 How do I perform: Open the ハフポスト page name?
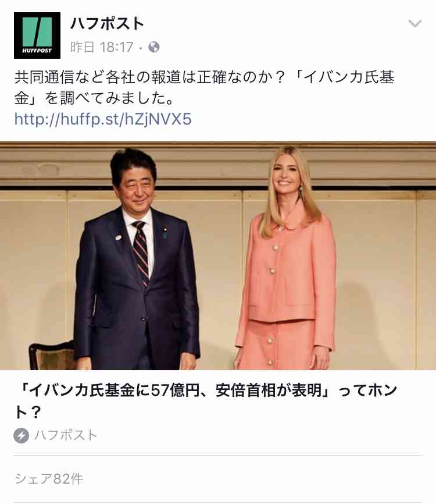(x=107, y=24)
